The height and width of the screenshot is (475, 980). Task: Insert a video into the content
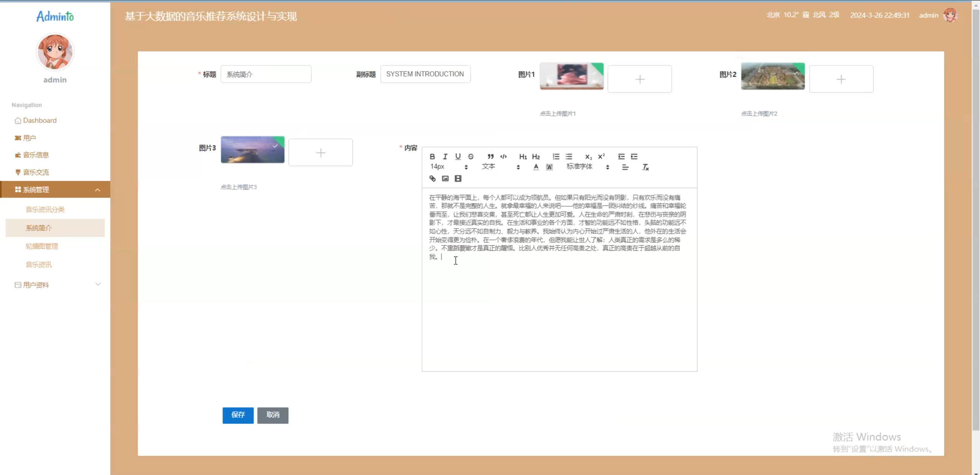pyautogui.click(x=458, y=178)
